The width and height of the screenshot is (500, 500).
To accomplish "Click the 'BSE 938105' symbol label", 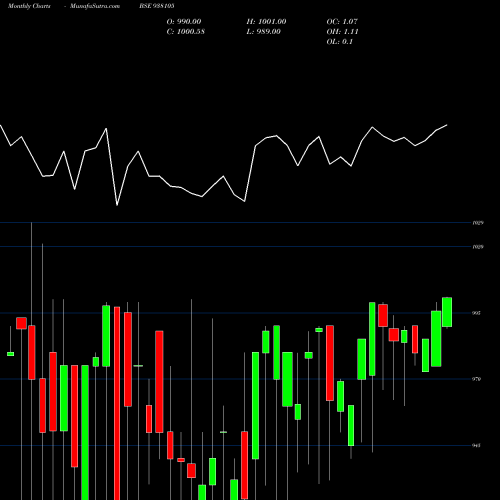I will pyautogui.click(x=157, y=6).
